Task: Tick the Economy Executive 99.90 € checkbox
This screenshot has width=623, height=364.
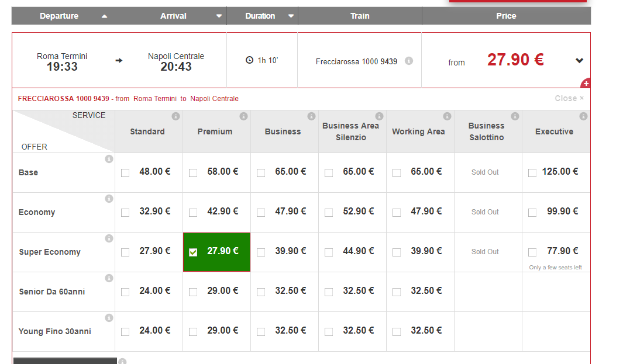Action: click(x=532, y=213)
